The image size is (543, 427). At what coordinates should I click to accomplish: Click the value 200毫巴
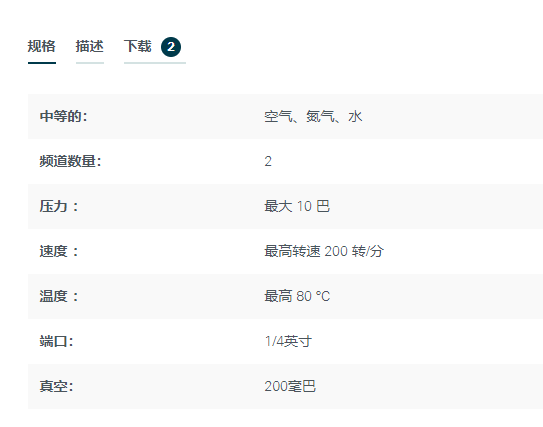tap(290, 386)
